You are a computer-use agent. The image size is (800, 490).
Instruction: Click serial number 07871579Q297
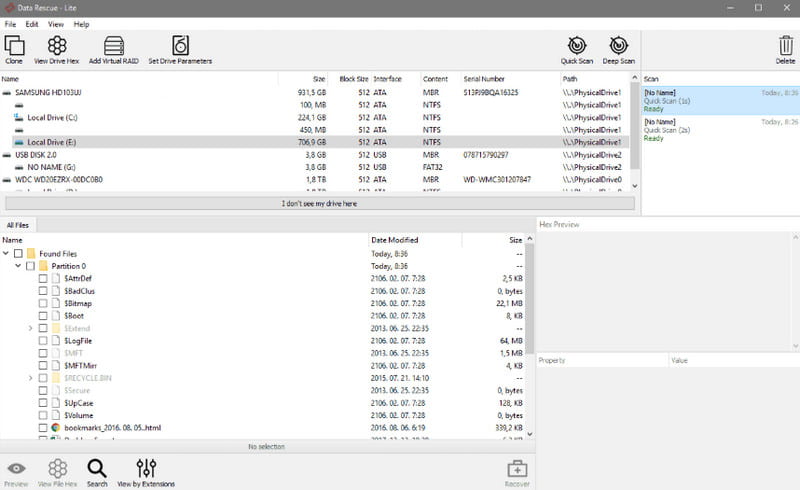[x=486, y=155]
